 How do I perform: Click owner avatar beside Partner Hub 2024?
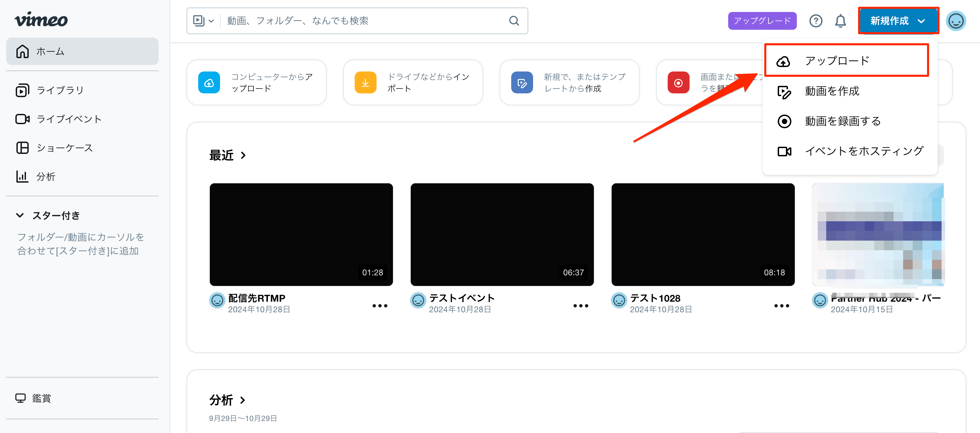[820, 301]
